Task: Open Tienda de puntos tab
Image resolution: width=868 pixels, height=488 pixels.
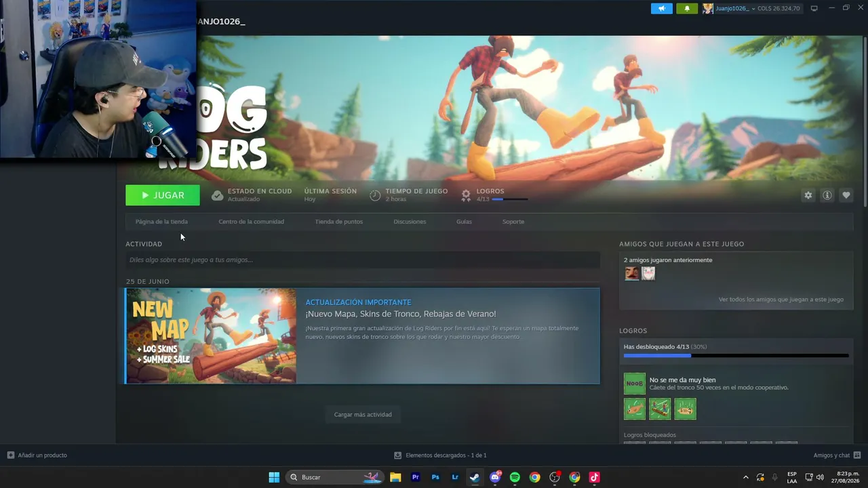Action: [339, 222]
